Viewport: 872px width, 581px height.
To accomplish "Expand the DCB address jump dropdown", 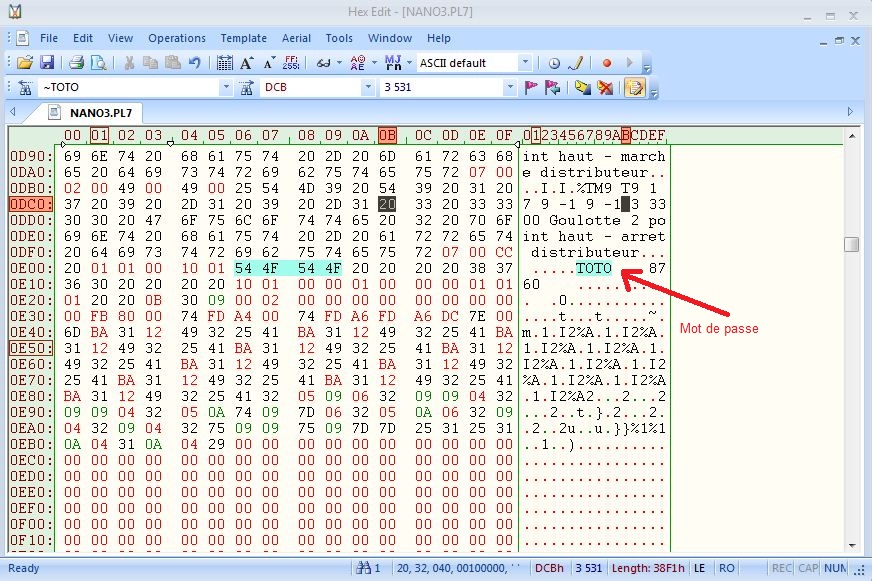I will tap(367, 88).
